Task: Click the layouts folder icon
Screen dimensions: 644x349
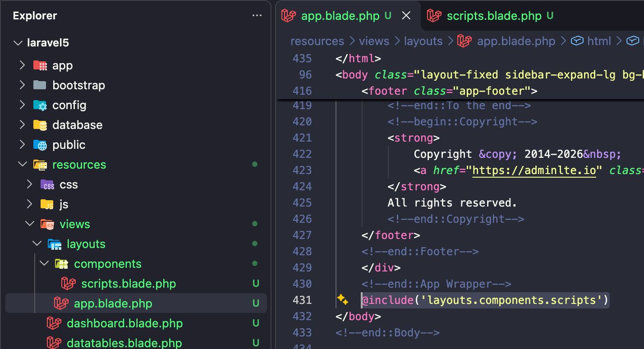Action: point(54,244)
